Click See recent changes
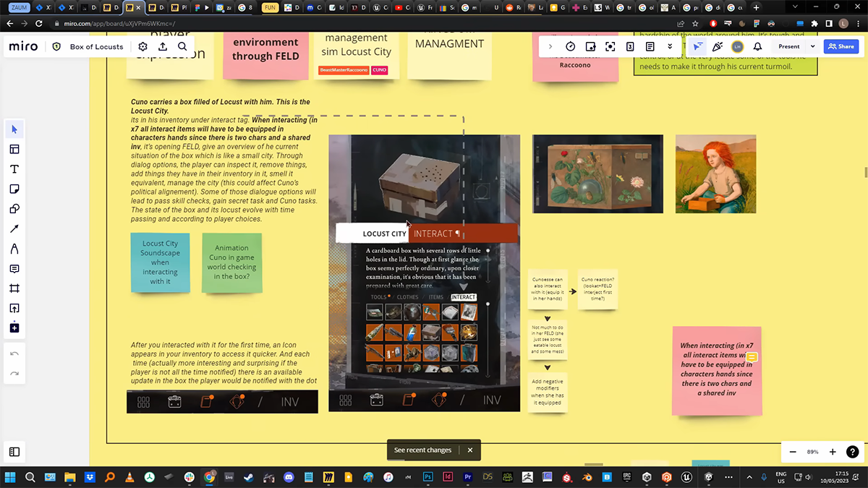 click(423, 450)
